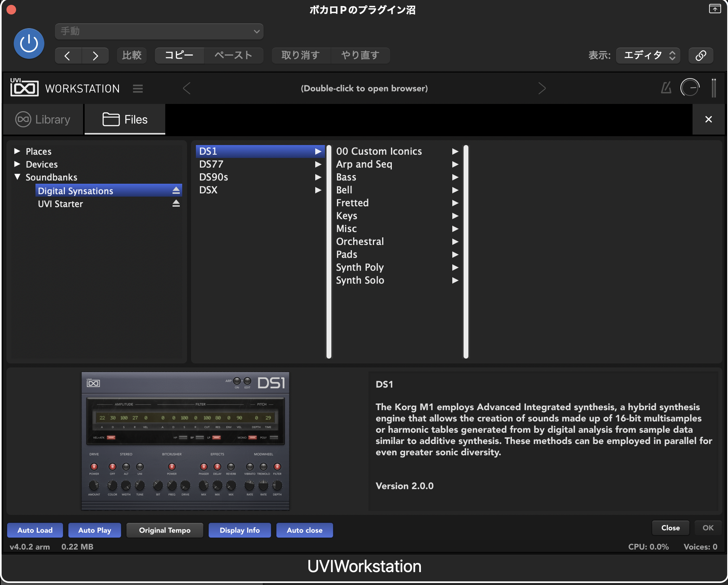Open the Orchestral category
The image size is (728, 585).
397,242
